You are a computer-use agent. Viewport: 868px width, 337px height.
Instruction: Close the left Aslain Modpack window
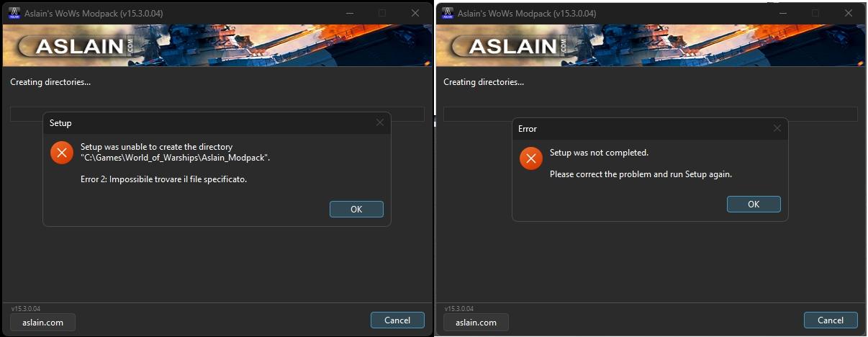click(x=415, y=13)
